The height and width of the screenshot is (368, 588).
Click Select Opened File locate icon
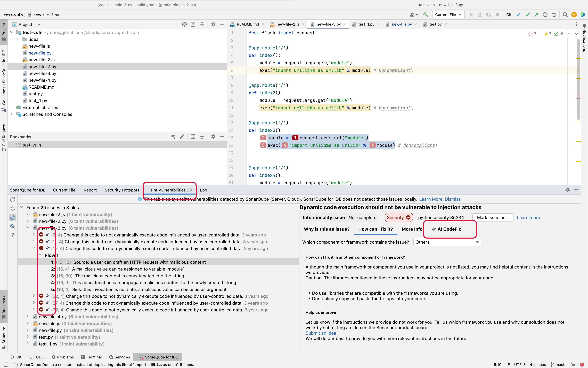[x=184, y=24]
